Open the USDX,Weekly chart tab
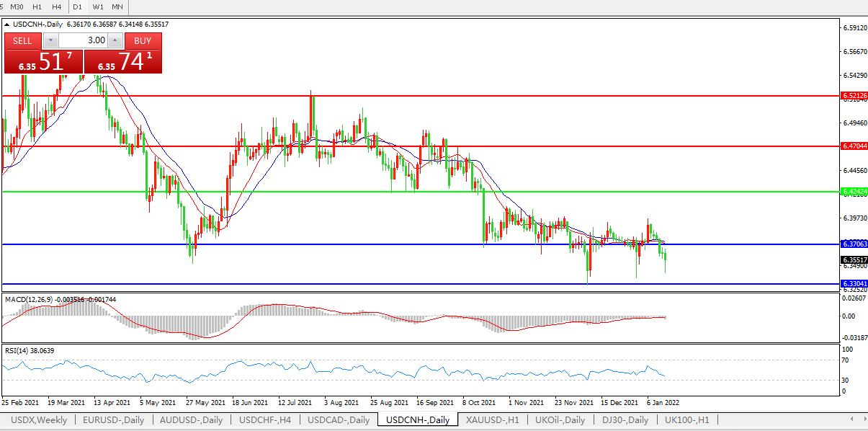The height and width of the screenshot is (431, 868). pyautogui.click(x=39, y=419)
